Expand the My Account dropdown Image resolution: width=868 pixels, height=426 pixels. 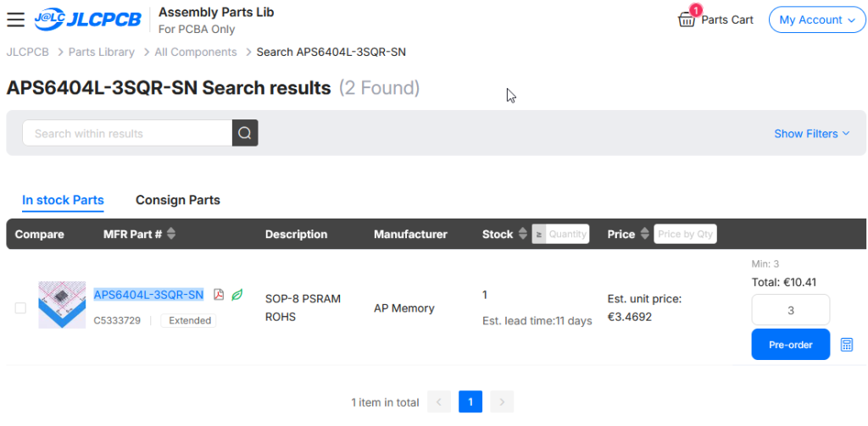pyautogui.click(x=817, y=20)
